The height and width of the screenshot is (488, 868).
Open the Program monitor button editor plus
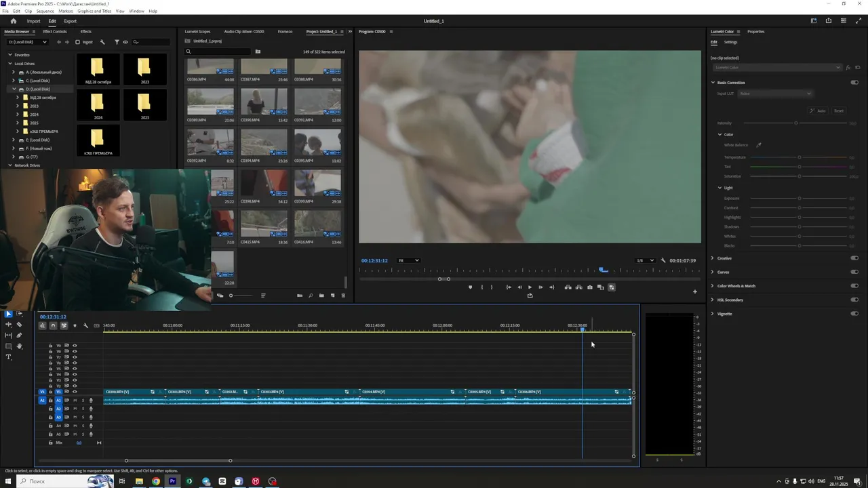694,291
